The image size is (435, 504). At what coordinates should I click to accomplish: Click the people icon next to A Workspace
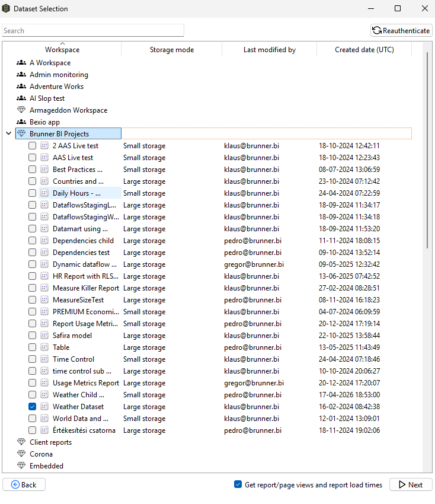pyautogui.click(x=21, y=63)
